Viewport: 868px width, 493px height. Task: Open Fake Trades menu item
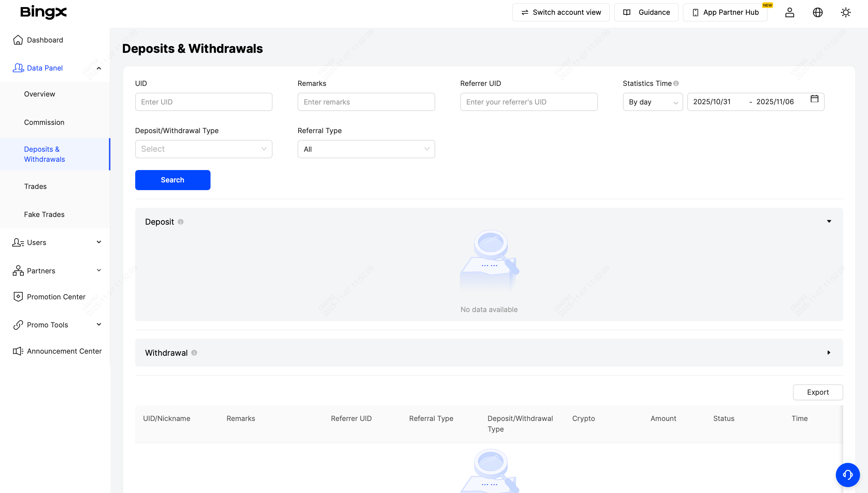tap(44, 214)
